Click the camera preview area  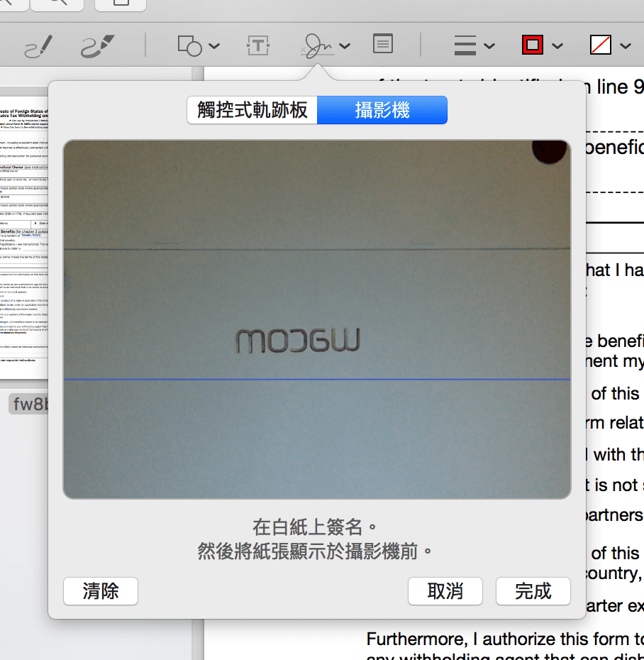[317, 319]
